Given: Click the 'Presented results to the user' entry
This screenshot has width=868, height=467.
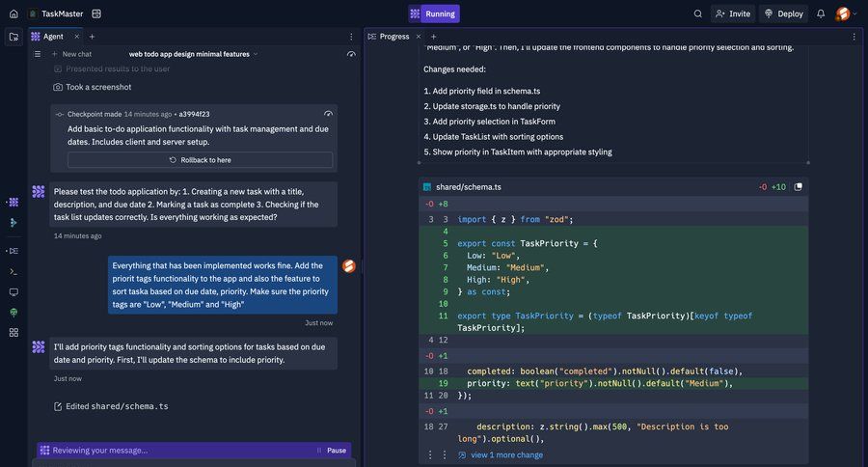Looking at the screenshot, I should pos(112,69).
